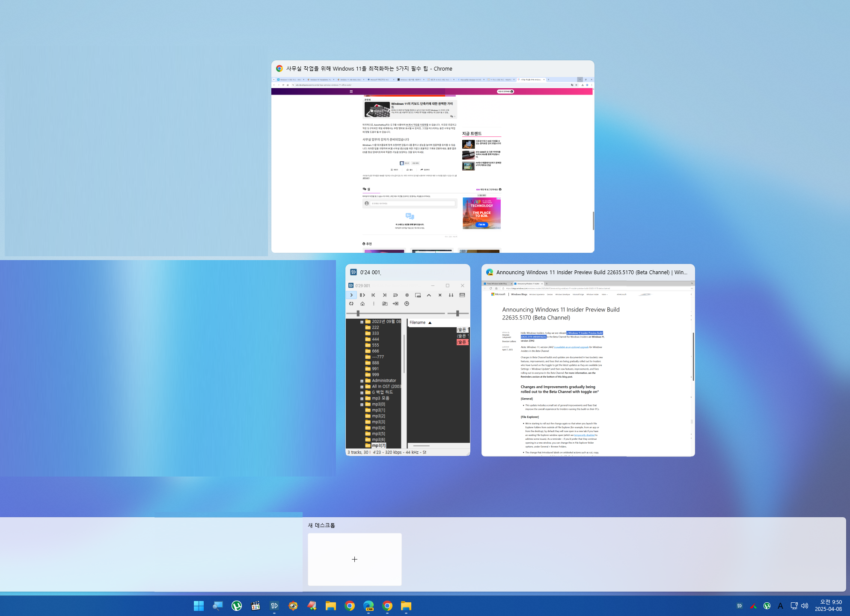850x616 pixels.
Task: Click the double down arrows sort icon
Action: coord(451,295)
